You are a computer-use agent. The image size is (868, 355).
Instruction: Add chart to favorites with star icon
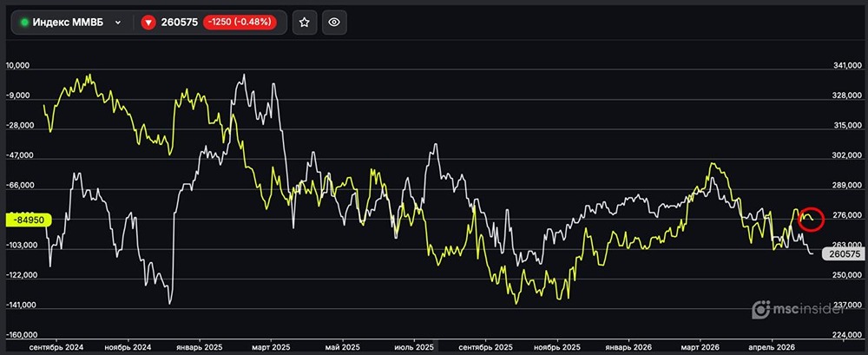pos(304,23)
